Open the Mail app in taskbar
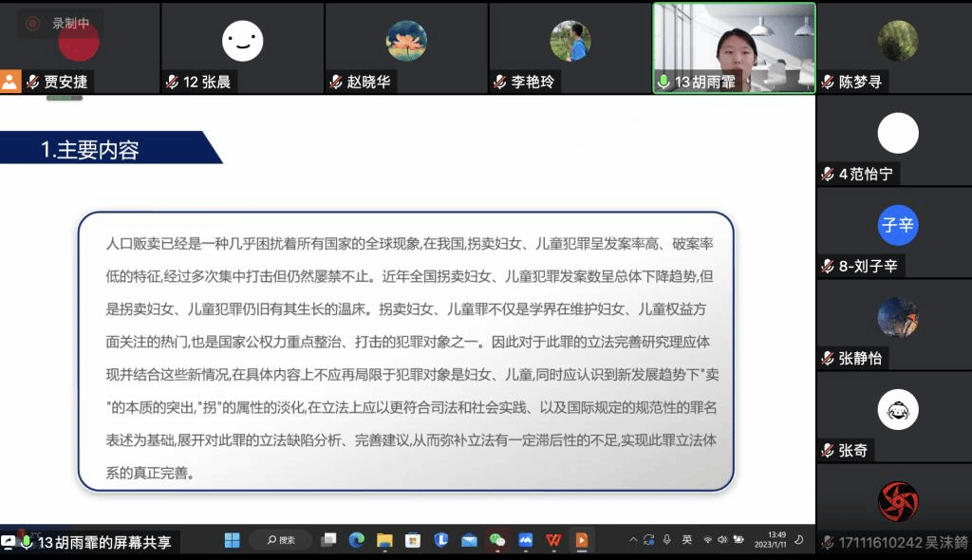 click(x=469, y=540)
